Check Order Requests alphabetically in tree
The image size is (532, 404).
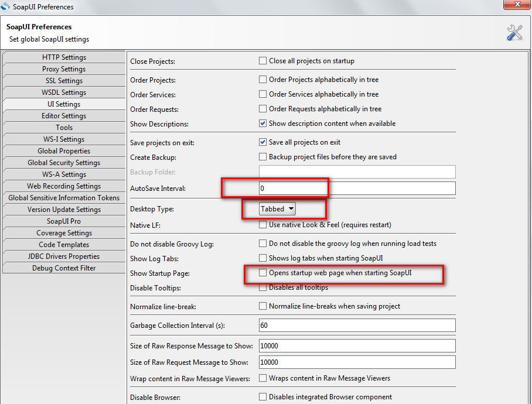click(x=262, y=108)
